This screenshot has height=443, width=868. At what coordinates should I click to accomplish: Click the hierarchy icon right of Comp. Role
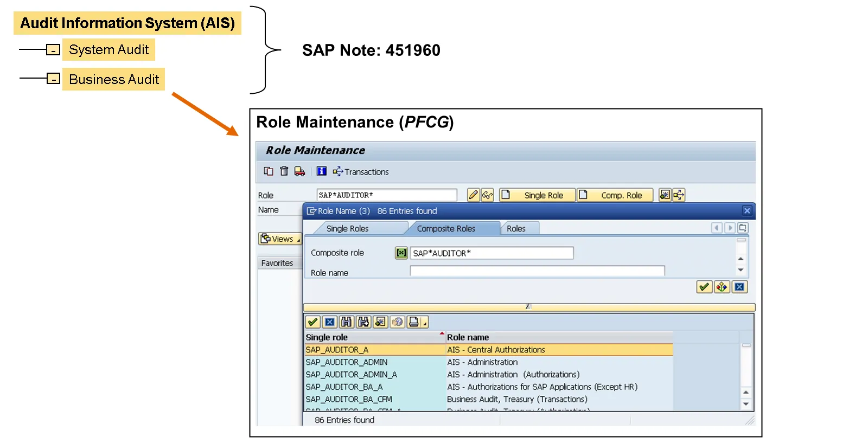679,195
